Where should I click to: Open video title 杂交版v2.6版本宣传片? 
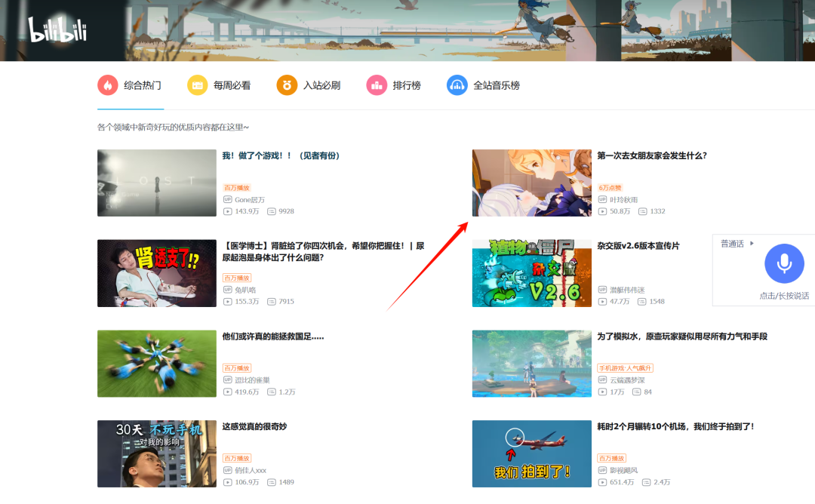pyautogui.click(x=638, y=246)
